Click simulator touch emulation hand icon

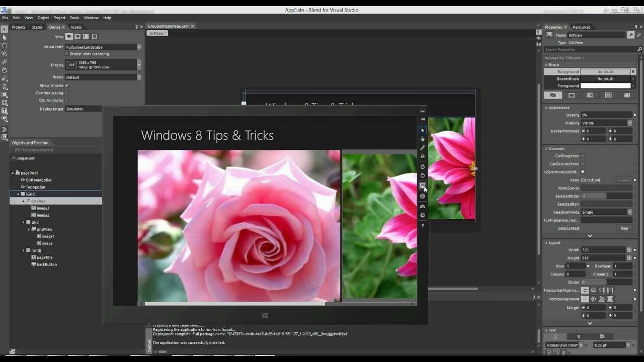423,139
